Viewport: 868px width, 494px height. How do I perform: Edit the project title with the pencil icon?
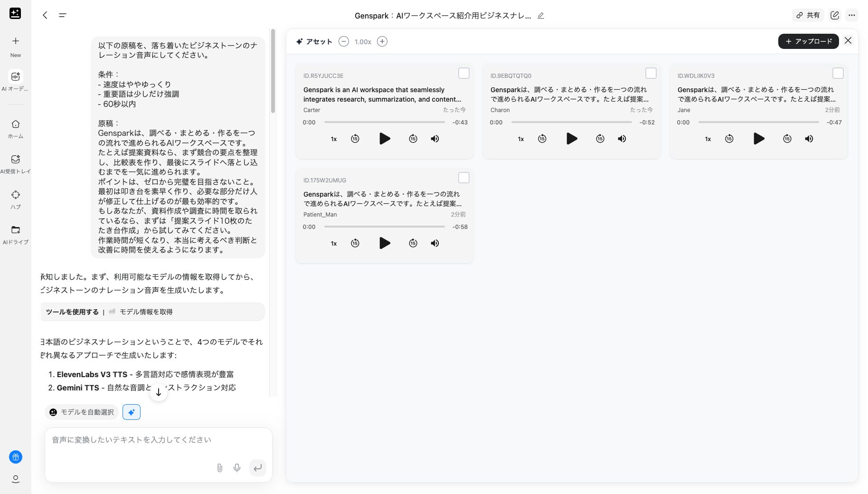(540, 16)
